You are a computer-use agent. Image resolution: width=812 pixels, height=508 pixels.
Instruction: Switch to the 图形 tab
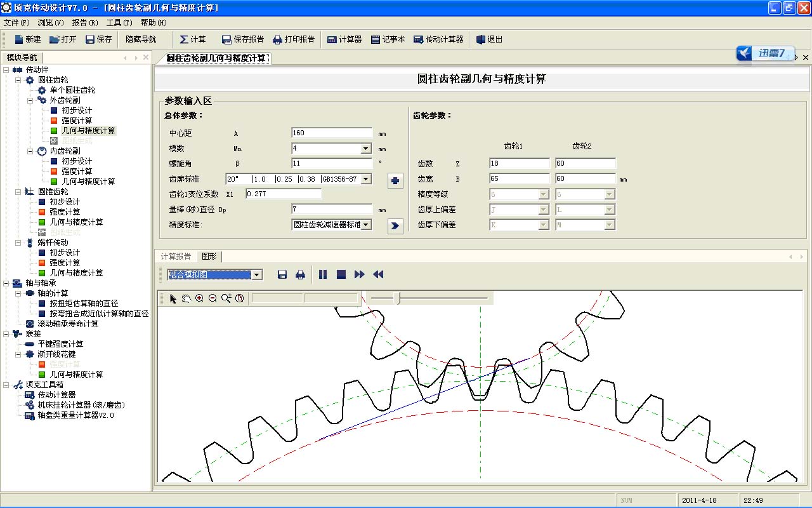(x=209, y=257)
